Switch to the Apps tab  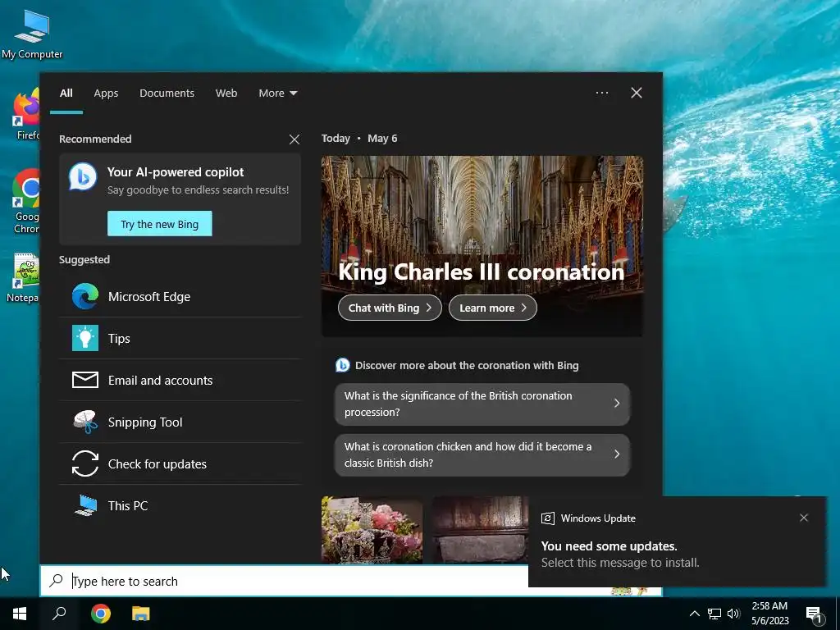pos(106,94)
